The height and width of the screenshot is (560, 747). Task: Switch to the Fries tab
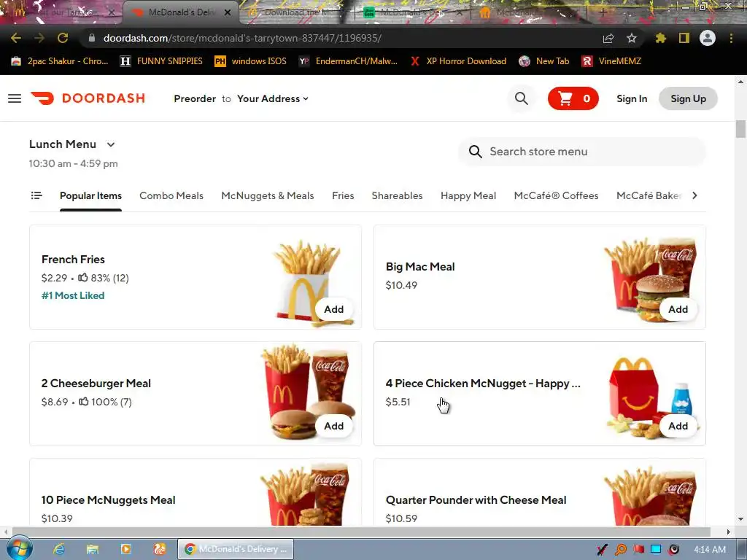[343, 195]
